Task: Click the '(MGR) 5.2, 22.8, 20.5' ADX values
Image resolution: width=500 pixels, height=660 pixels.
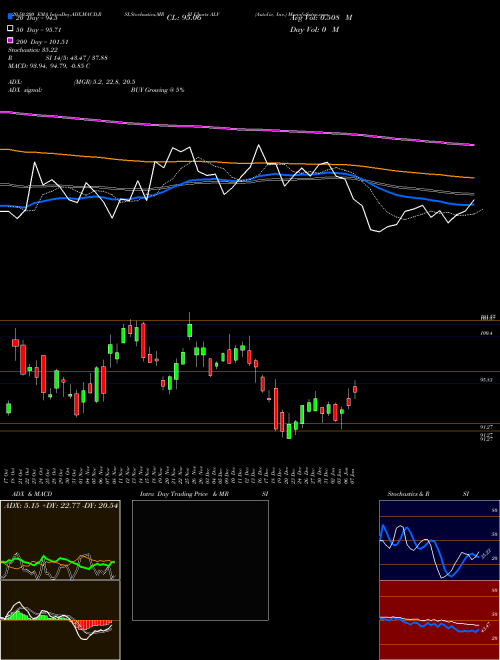Action: pos(104,82)
